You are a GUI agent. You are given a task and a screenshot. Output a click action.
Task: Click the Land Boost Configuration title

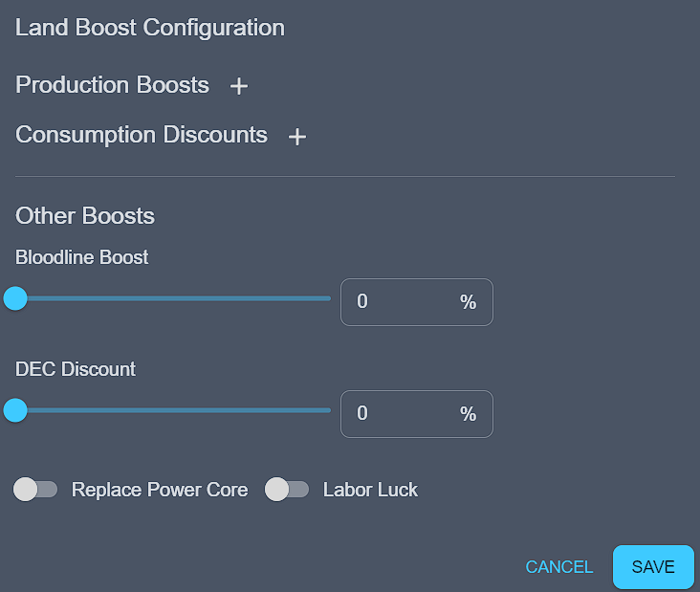(x=150, y=28)
